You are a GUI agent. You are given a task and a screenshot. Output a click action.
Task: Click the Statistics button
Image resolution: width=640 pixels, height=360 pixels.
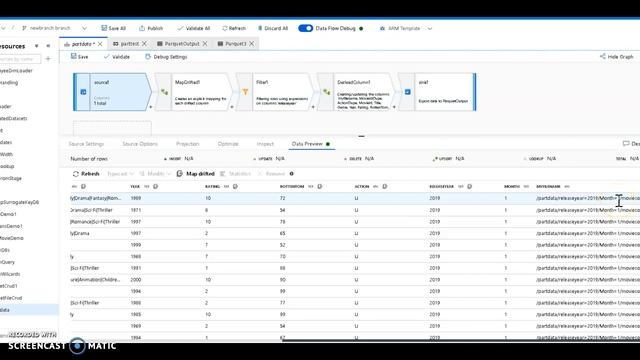click(236, 174)
